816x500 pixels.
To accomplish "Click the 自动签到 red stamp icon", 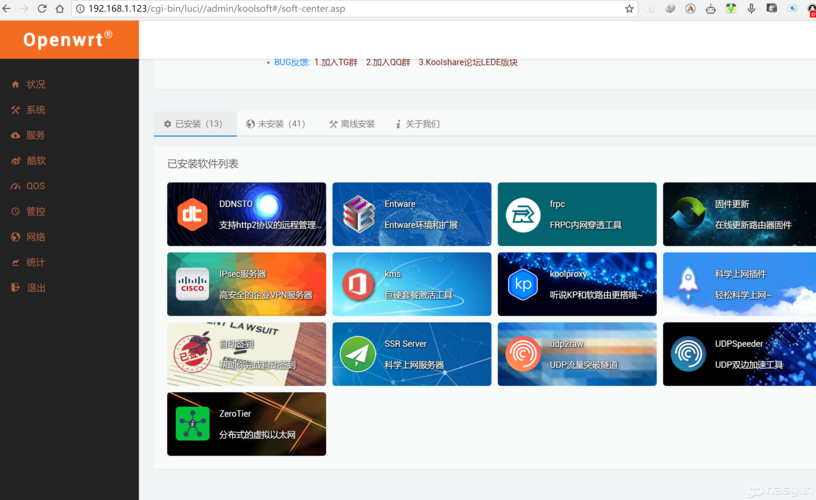I will point(193,354).
